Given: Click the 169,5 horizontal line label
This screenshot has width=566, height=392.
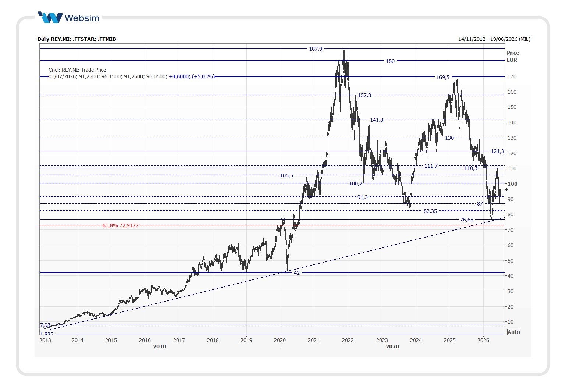Looking at the screenshot, I should pos(443,77).
